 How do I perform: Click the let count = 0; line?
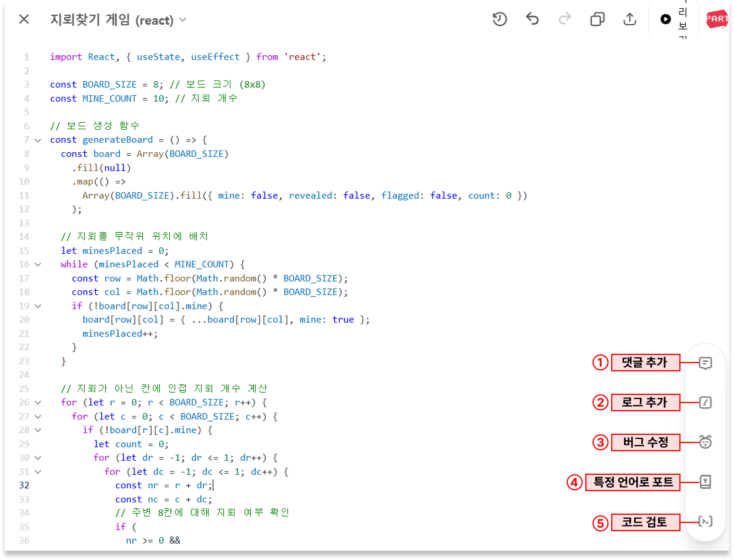click(131, 444)
